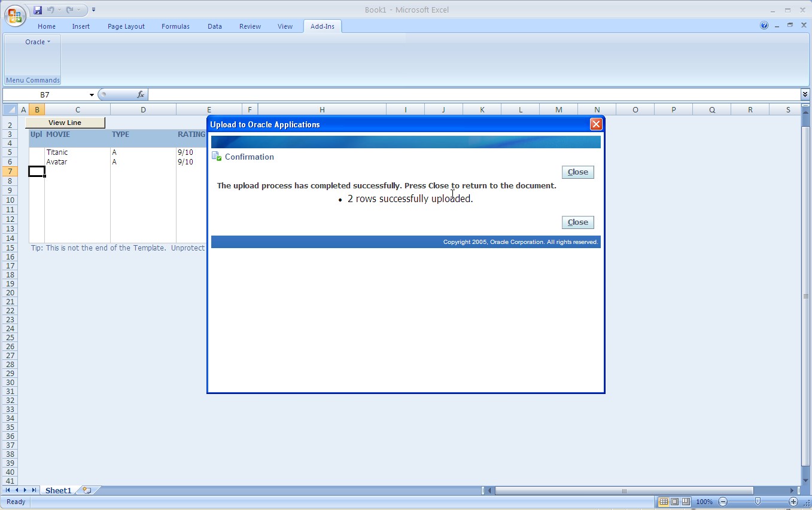Image resolution: width=812 pixels, height=510 pixels.
Task: Open the Office button menu
Action: [x=15, y=15]
